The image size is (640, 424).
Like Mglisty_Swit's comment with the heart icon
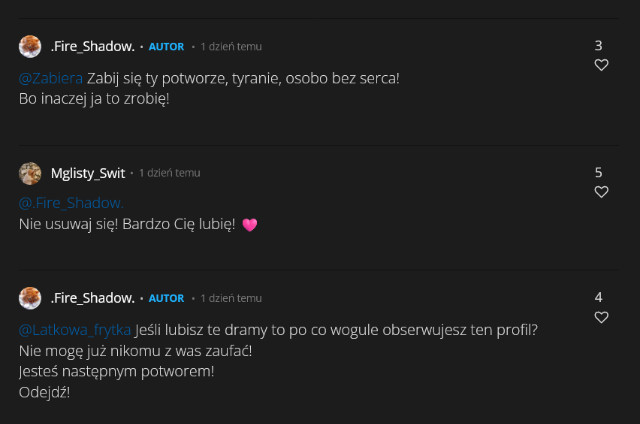601,192
